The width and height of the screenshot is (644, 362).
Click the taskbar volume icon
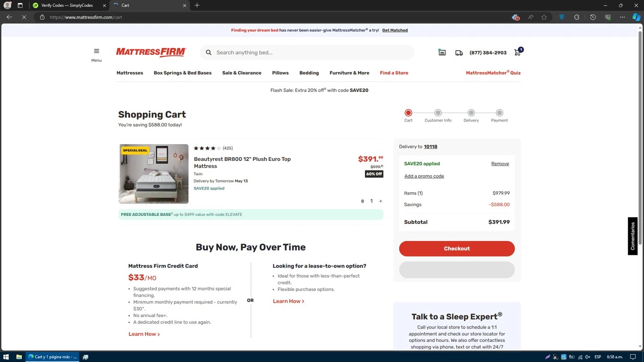click(587, 357)
